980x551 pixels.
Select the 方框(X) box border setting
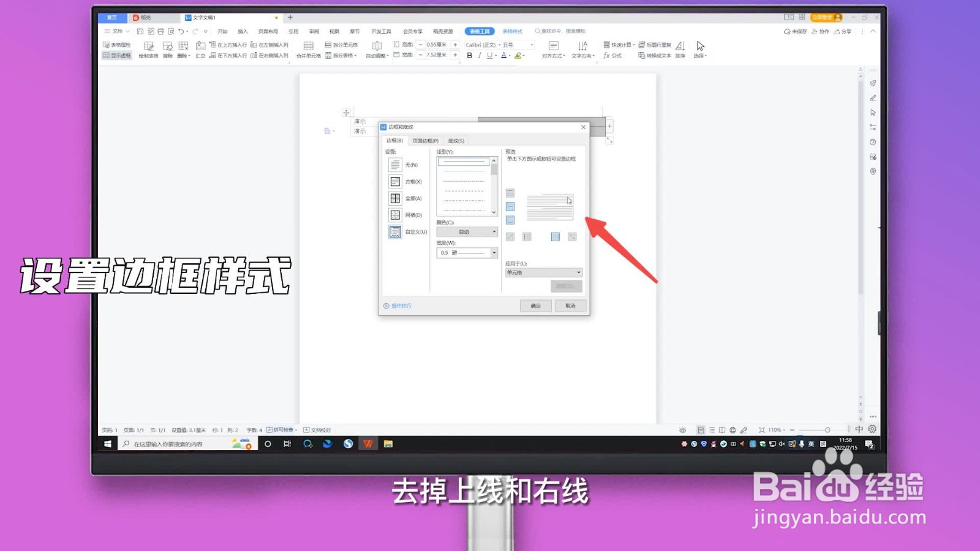point(404,182)
